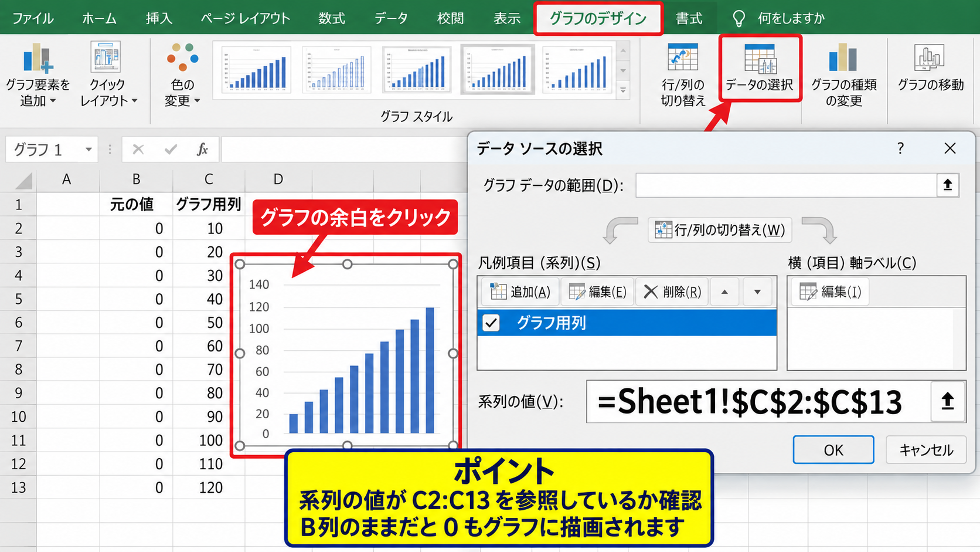
Task: Click 編集(I) for axis labels
Action: pyautogui.click(x=830, y=292)
